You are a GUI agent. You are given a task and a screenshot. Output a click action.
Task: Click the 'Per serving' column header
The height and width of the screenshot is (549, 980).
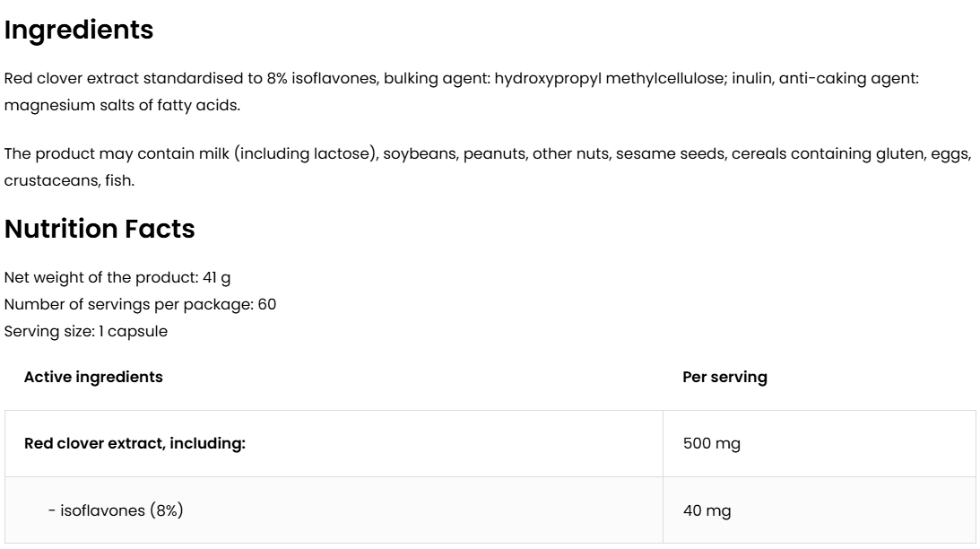tap(724, 377)
